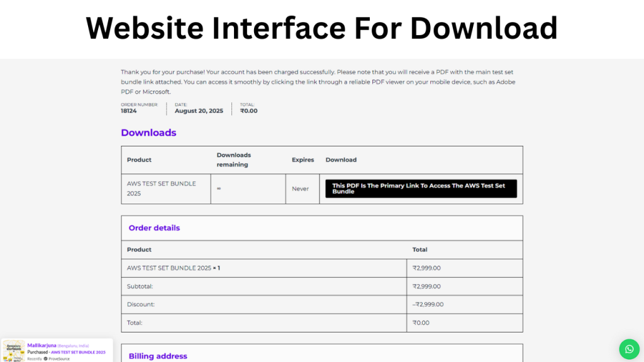
Task: Click the Order details heading
Action: pos(154,228)
